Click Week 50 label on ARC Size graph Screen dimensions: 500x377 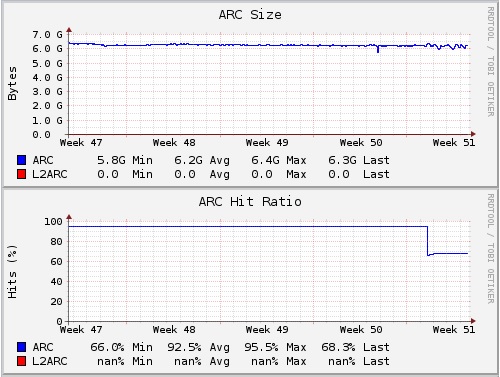pos(361,143)
